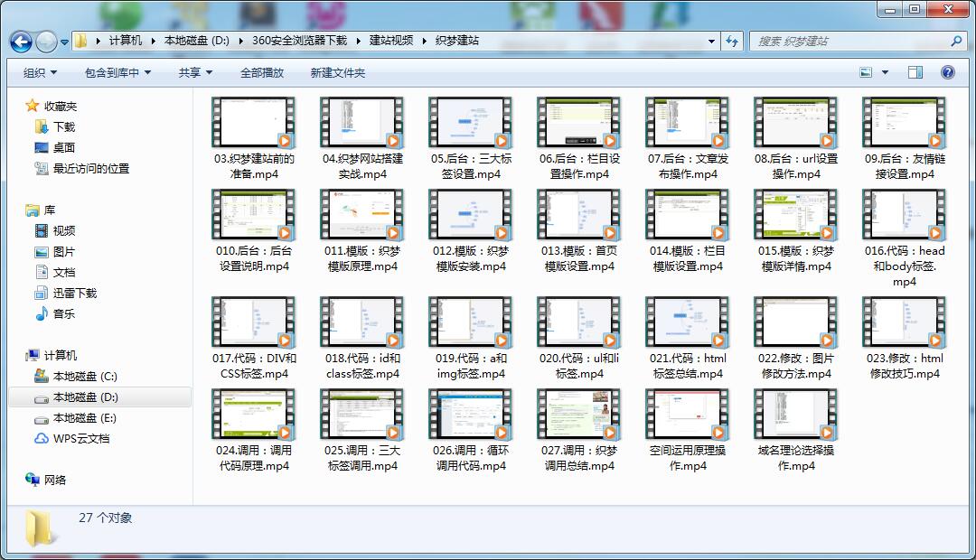Click 建站视频 in the address breadcrumb
The width and height of the screenshot is (976, 560).
coord(391,41)
